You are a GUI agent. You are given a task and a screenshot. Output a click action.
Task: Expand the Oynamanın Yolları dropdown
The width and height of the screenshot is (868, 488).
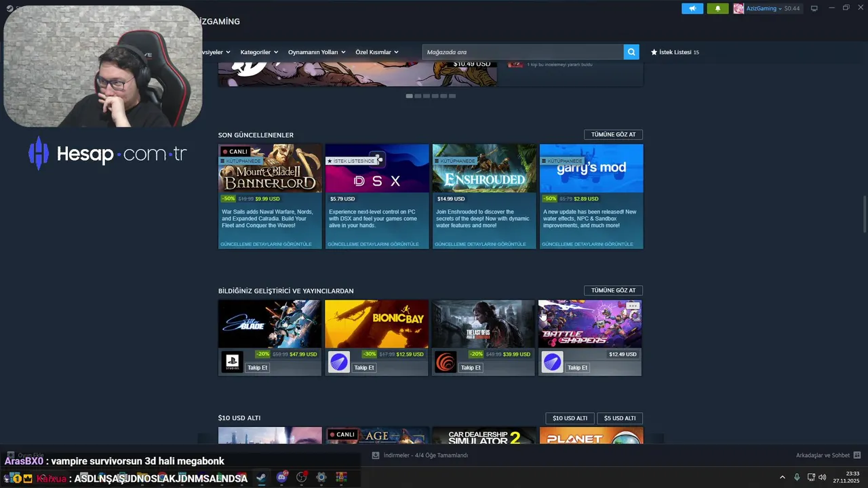pyautogui.click(x=317, y=52)
